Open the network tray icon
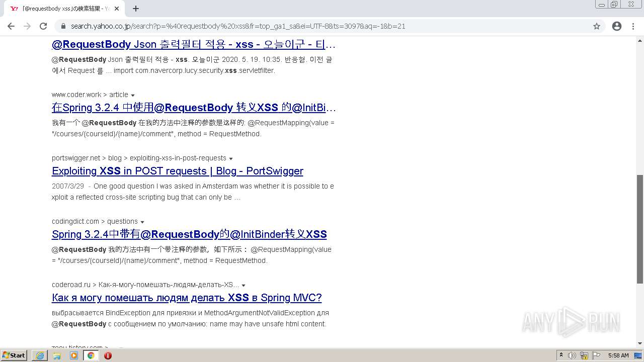Viewport: 644px width, 362px height. pyautogui.click(x=584, y=355)
